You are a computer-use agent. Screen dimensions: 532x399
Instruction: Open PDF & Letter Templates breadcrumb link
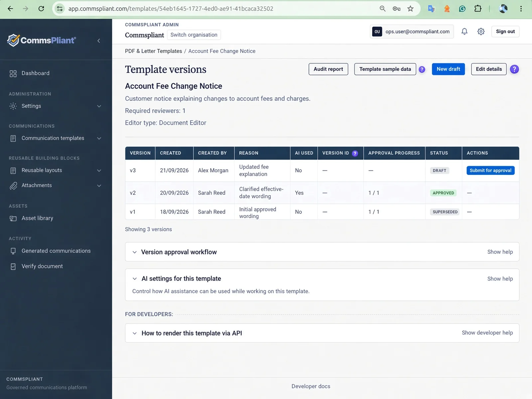click(x=154, y=51)
